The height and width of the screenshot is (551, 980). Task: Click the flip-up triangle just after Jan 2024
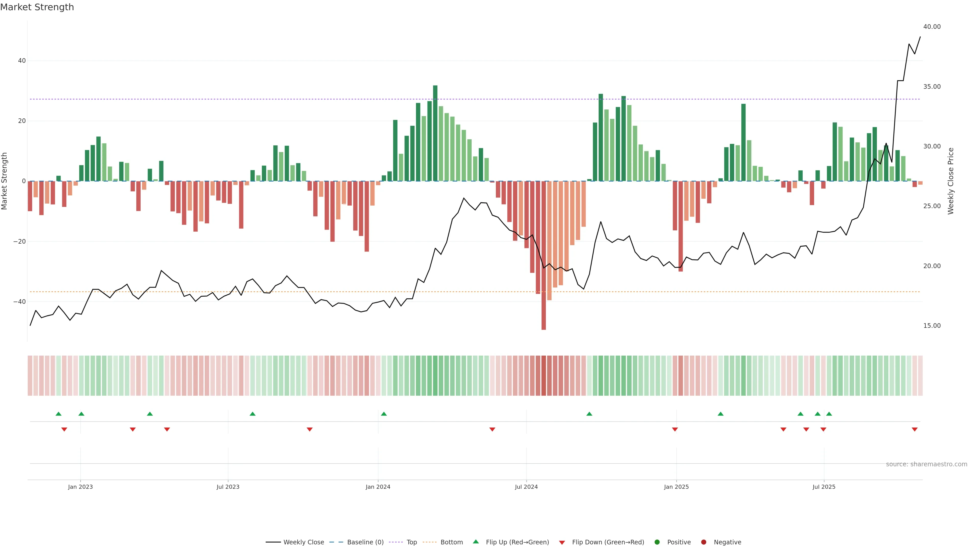click(384, 414)
